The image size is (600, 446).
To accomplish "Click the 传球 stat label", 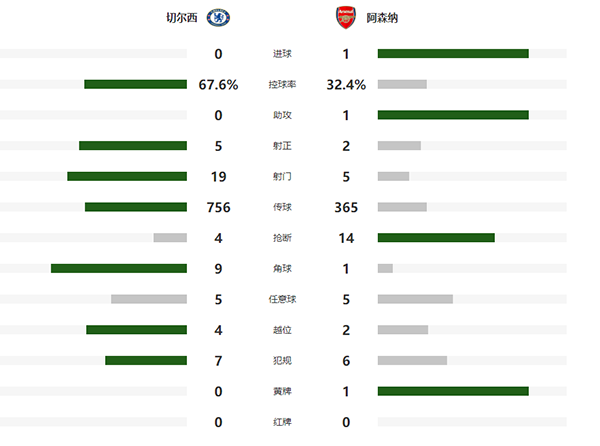I will click(x=283, y=207).
